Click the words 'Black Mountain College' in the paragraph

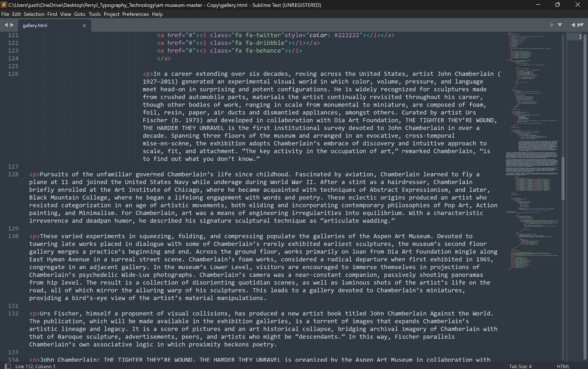tap(68, 197)
